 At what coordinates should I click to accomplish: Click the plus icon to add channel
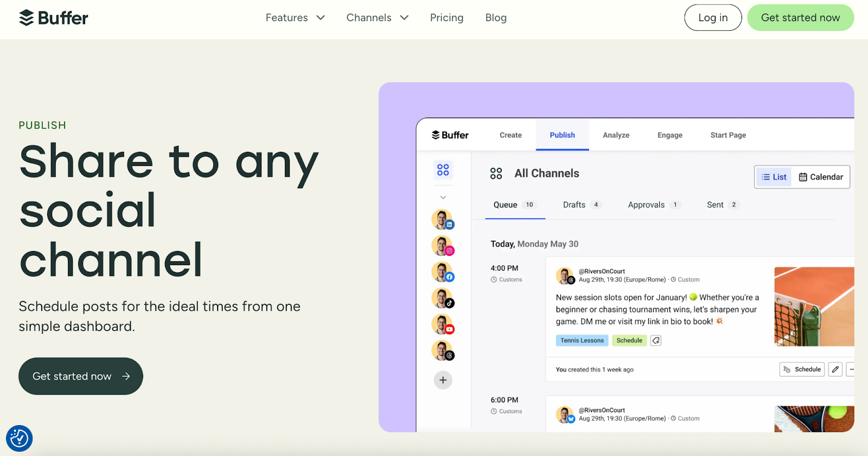click(x=443, y=380)
